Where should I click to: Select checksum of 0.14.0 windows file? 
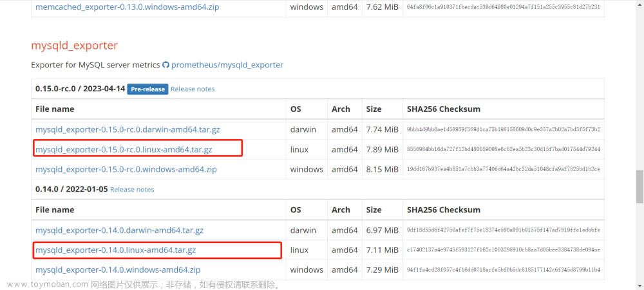(x=504, y=270)
